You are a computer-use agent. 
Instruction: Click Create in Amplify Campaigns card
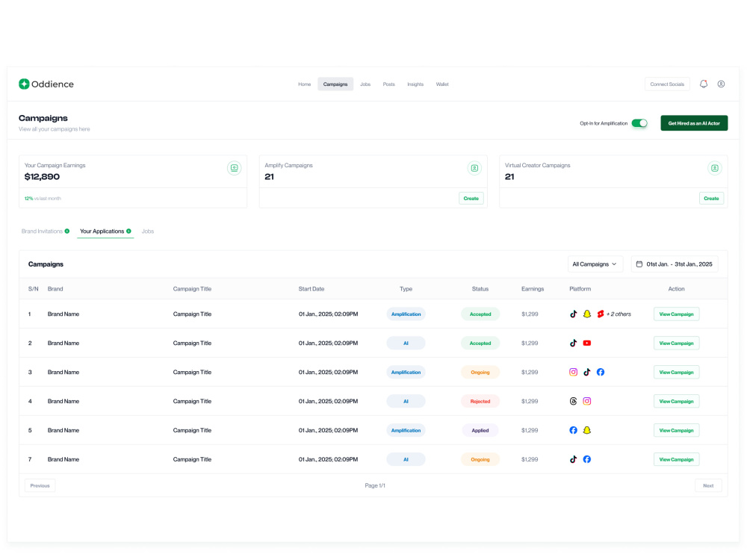coord(471,198)
